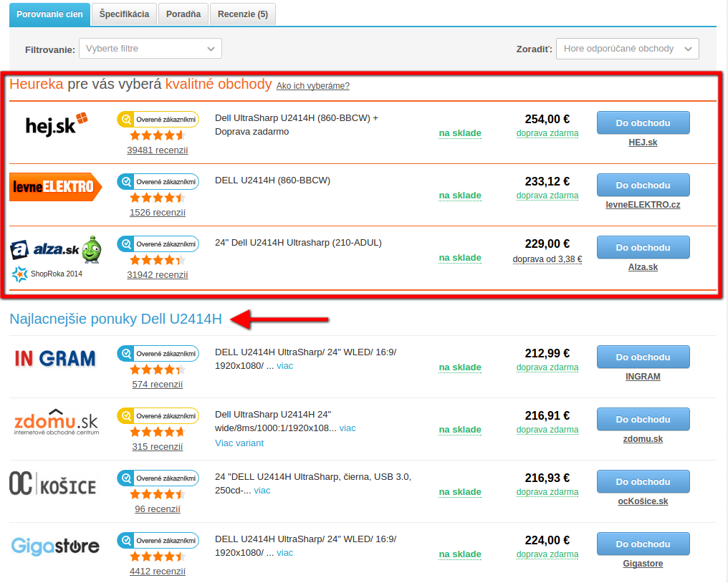
Task: Open 39481 recenzií link for hej.sk
Action: (x=157, y=150)
